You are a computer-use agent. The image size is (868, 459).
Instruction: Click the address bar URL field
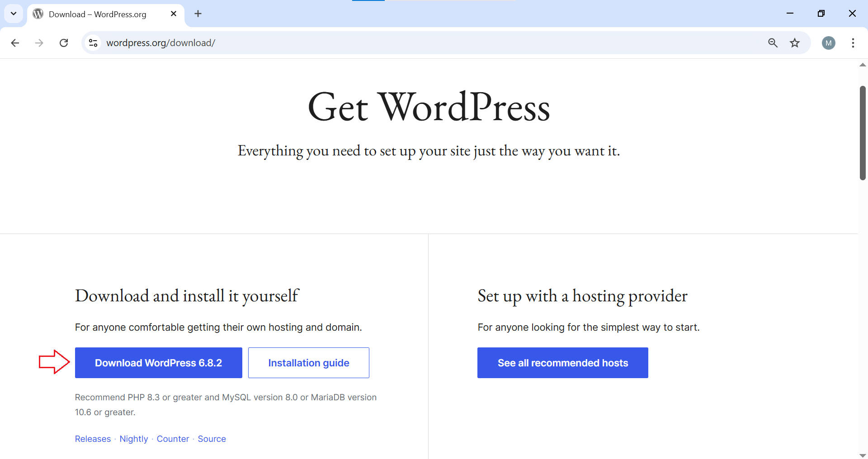click(407, 43)
